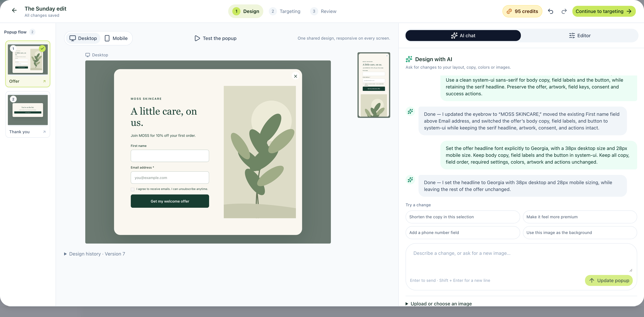644x317 pixels.
Task: Click the plant illustration in the popup
Action: 260,152
